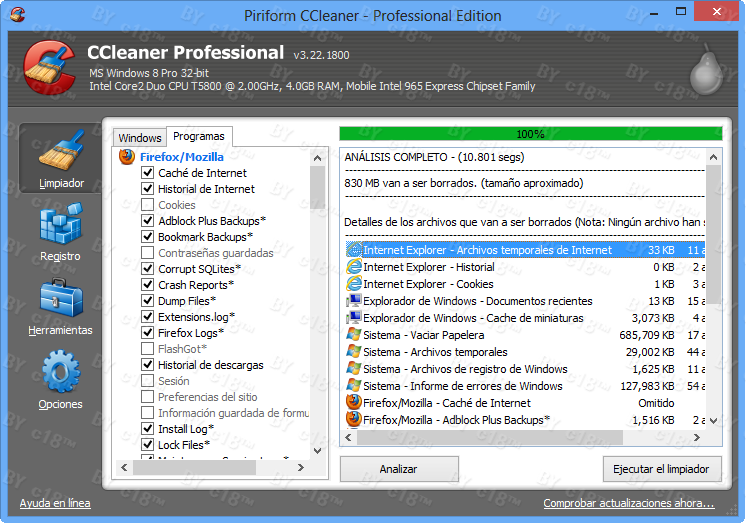Click the '830 MB van a ser borrados' text

(464, 183)
